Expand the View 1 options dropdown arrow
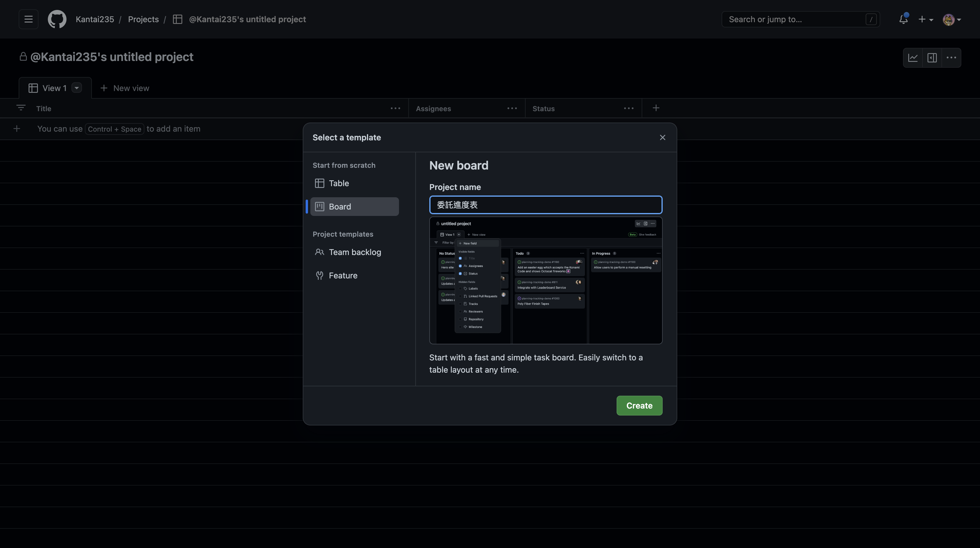The height and width of the screenshot is (548, 980). coord(77,88)
